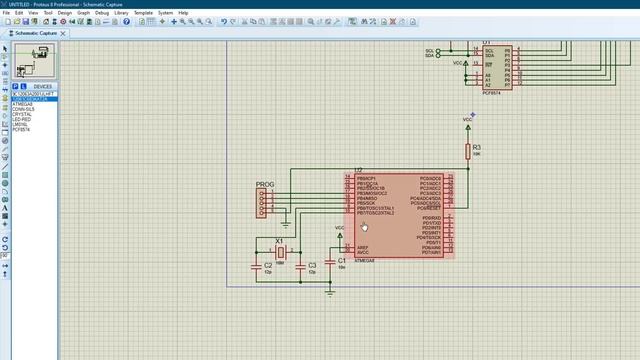Close the Schematic Capture tab
The image size is (640, 360).
point(63,33)
